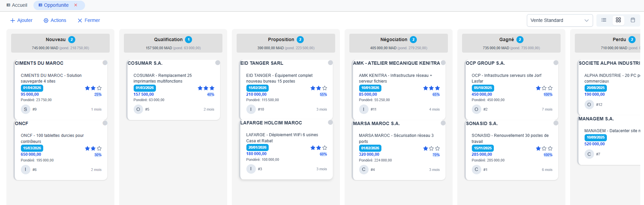This screenshot has height=205, width=644.
Task: Click the 70% probability indicator
Action: (436, 155)
